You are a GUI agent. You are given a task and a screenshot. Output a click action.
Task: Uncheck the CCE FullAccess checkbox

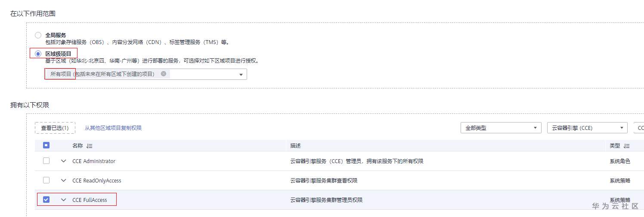tap(46, 199)
